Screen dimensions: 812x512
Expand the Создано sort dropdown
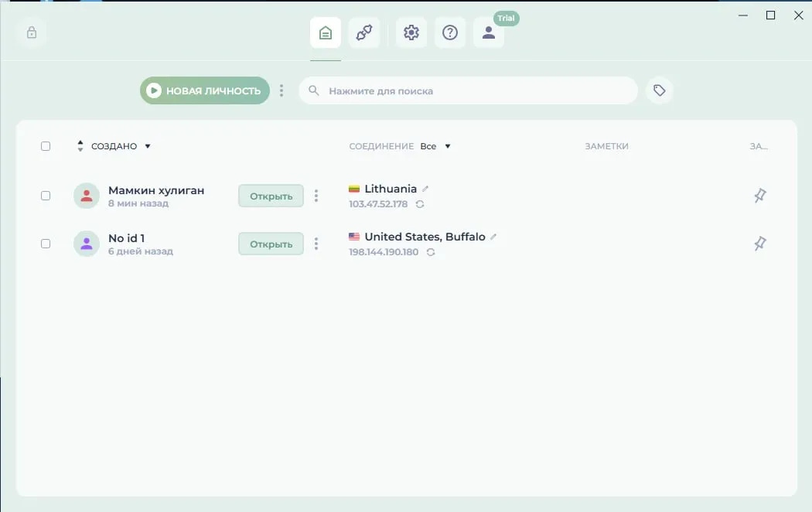pyautogui.click(x=148, y=146)
